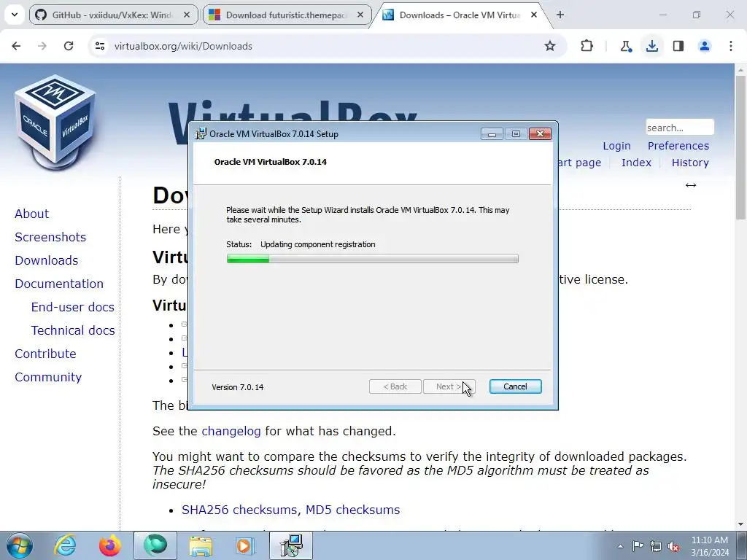Reload the VirtualBox downloads page
This screenshot has height=560, width=747.
pyautogui.click(x=69, y=46)
